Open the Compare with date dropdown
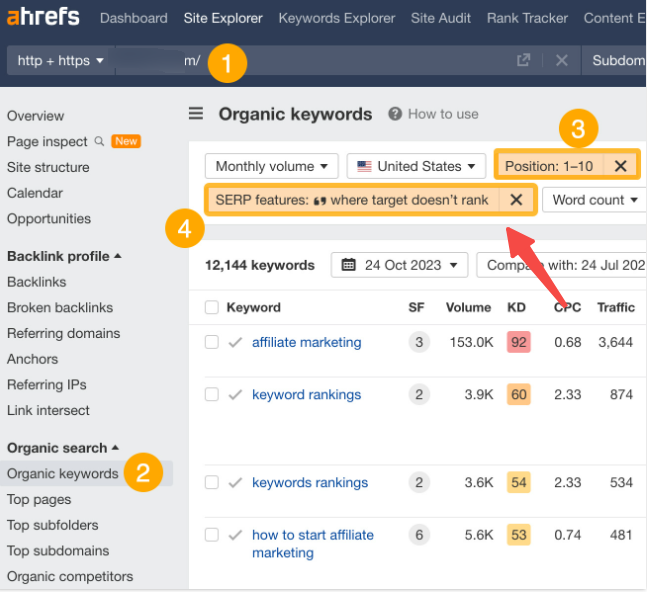The height and width of the screenshot is (592, 647). point(562,265)
